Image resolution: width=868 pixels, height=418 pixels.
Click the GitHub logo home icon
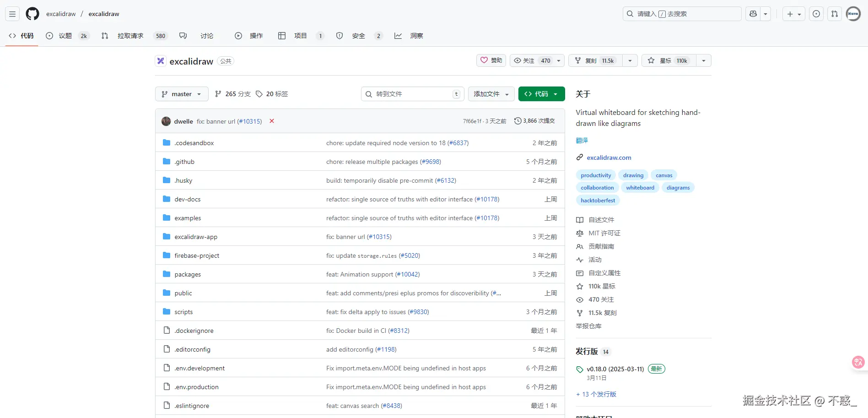click(x=32, y=14)
